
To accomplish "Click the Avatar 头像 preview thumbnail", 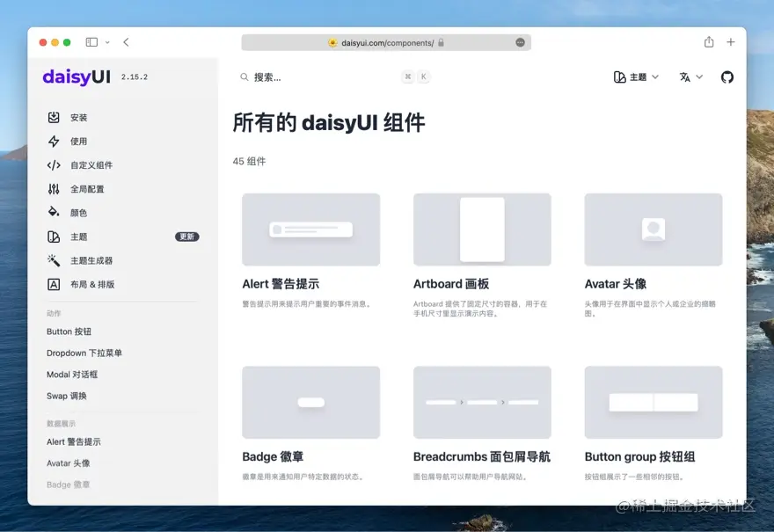I will tap(653, 229).
